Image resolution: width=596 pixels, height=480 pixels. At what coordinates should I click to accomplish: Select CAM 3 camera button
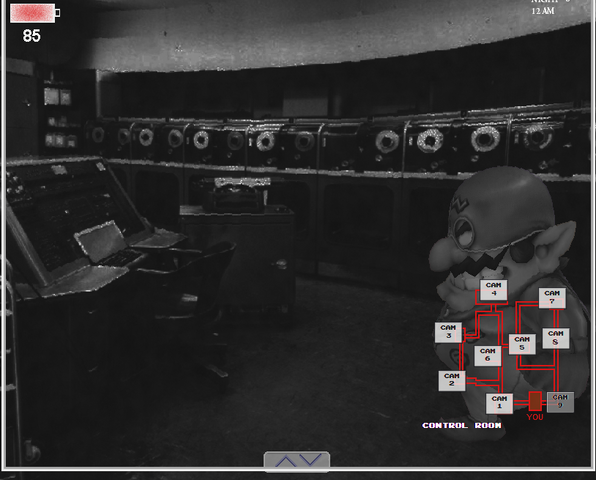point(448,332)
